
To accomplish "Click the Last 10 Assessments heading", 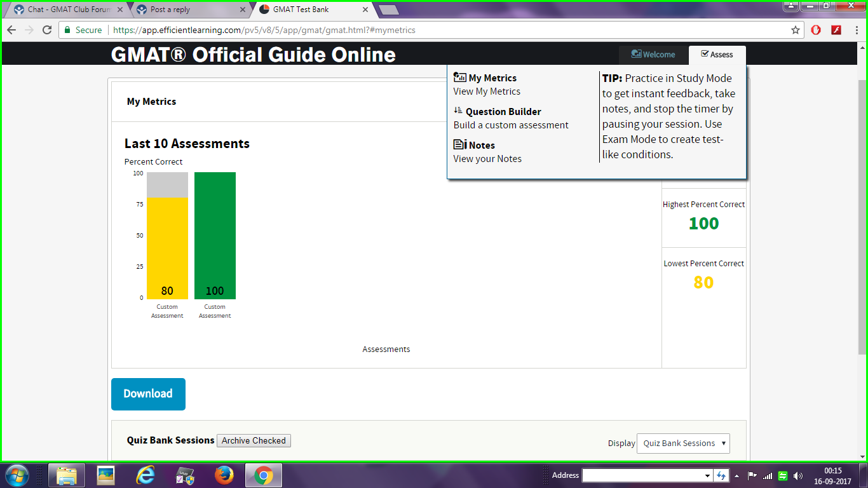I will pos(187,144).
